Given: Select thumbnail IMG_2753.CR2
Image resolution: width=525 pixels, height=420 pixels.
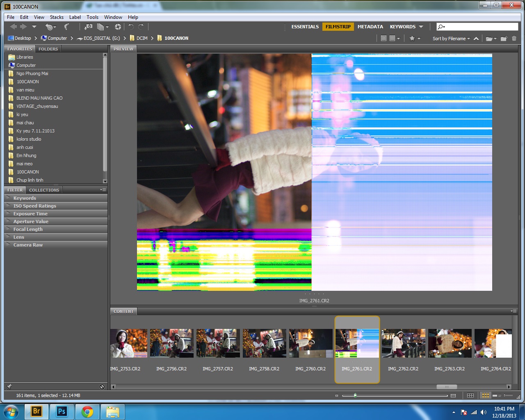Looking at the screenshot, I should tap(128, 343).
